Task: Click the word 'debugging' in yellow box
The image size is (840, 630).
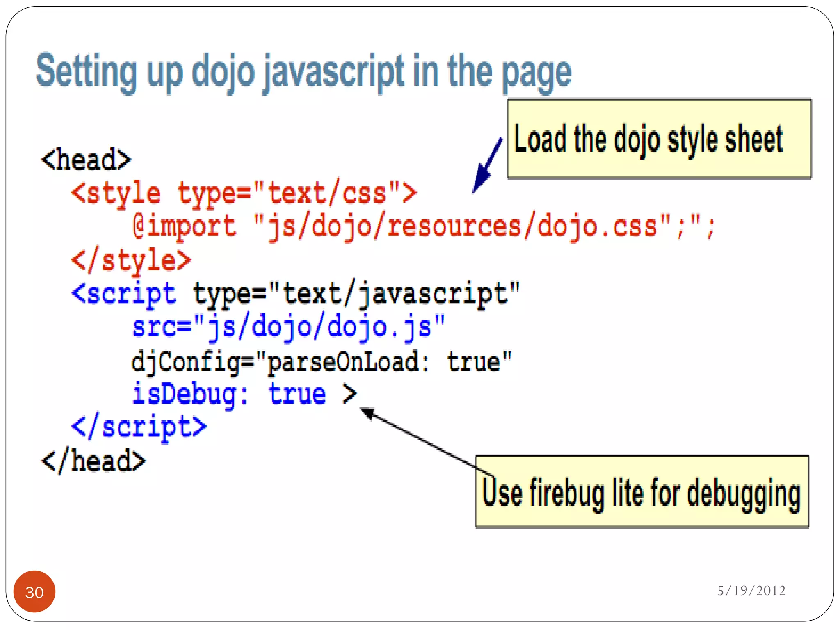Action: point(743,494)
